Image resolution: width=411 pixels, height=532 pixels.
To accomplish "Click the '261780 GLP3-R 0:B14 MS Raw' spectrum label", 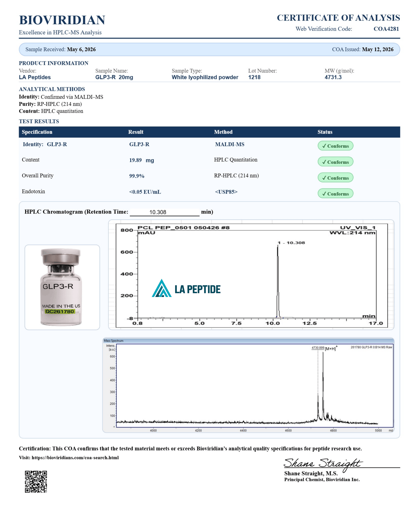I will [371, 347].
